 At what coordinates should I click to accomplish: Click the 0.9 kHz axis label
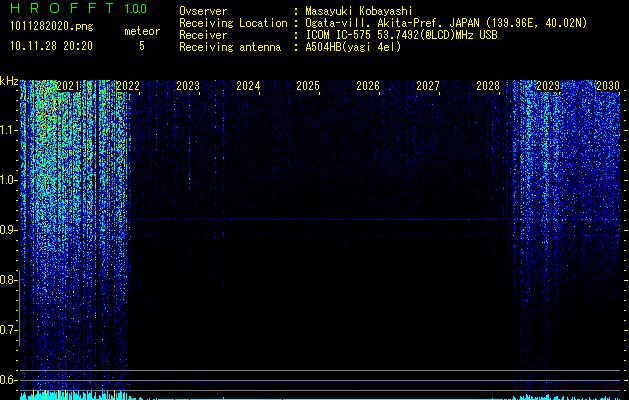coord(8,230)
